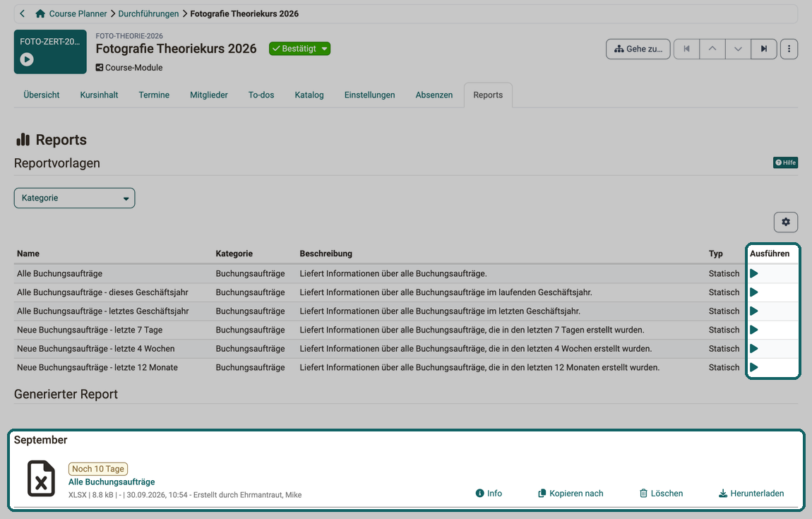Open generated Alle Buchungsaufträge report link
The height and width of the screenshot is (519, 812).
pos(112,482)
